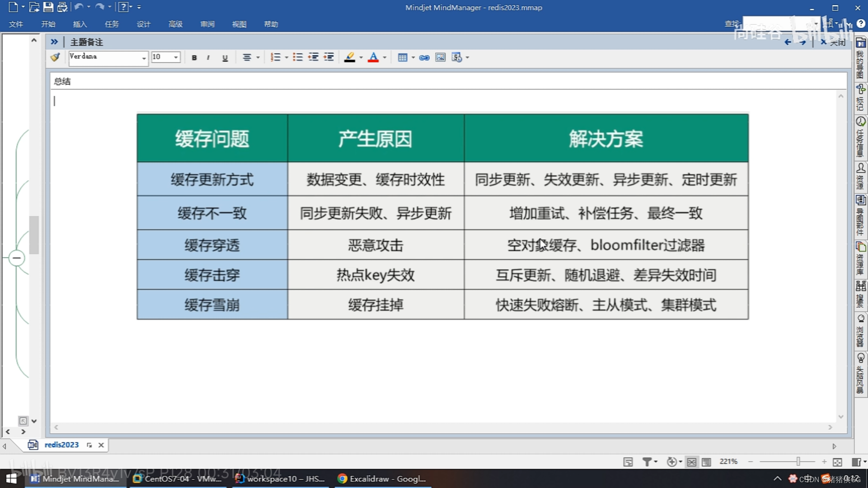The height and width of the screenshot is (488, 868).
Task: Redo the last action
Action: (99, 7)
